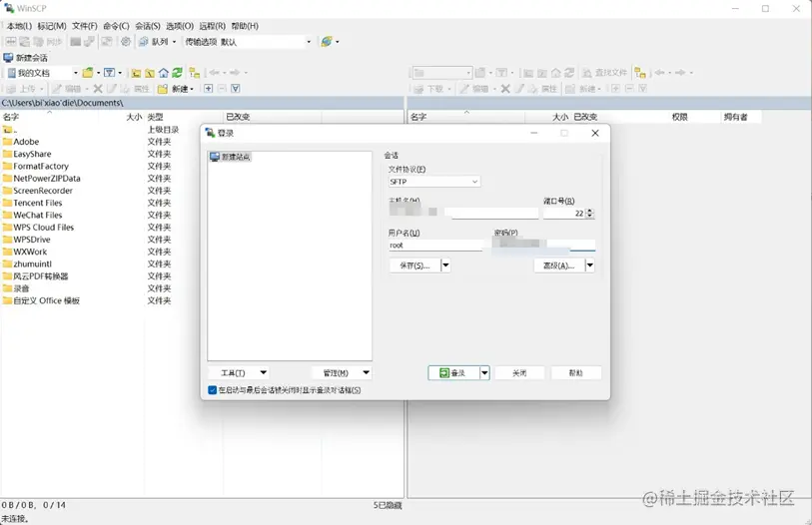Open the 帮助(H) menu

coord(245,26)
